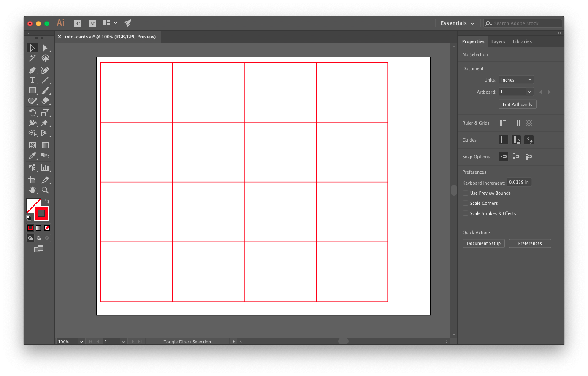Select the Zoom tool

[45, 190]
